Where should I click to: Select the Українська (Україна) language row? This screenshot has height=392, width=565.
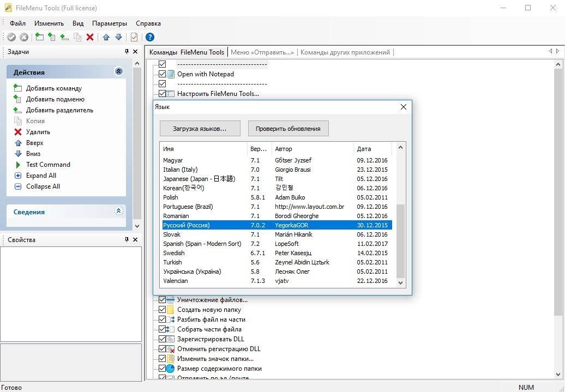click(277, 272)
